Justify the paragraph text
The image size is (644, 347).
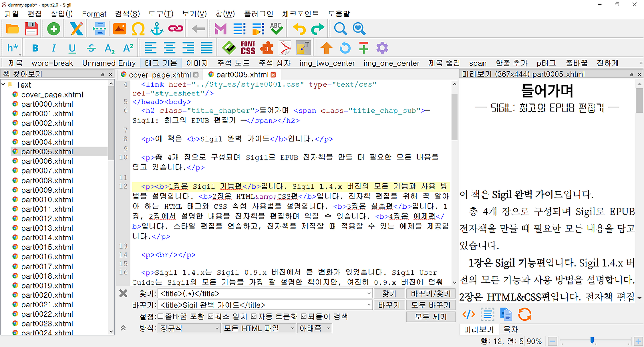coord(207,48)
